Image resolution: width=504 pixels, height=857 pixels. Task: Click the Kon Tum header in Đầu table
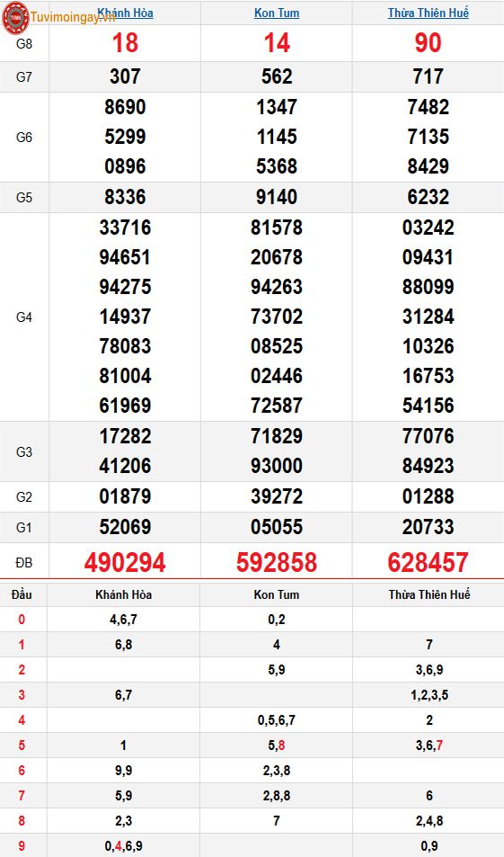pos(277,594)
